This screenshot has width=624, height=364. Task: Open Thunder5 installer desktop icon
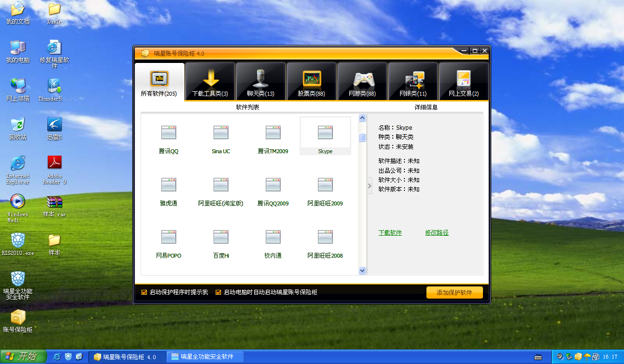tap(54, 90)
